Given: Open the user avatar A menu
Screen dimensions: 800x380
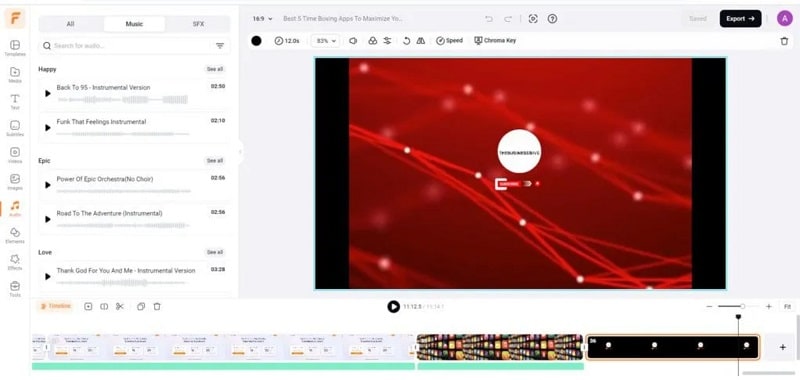Looking at the screenshot, I should (x=784, y=18).
